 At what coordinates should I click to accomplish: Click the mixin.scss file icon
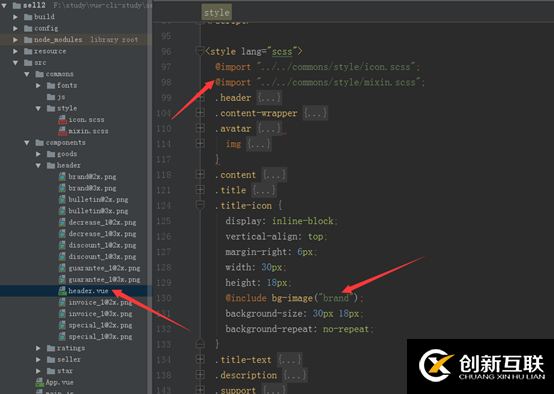click(x=63, y=131)
